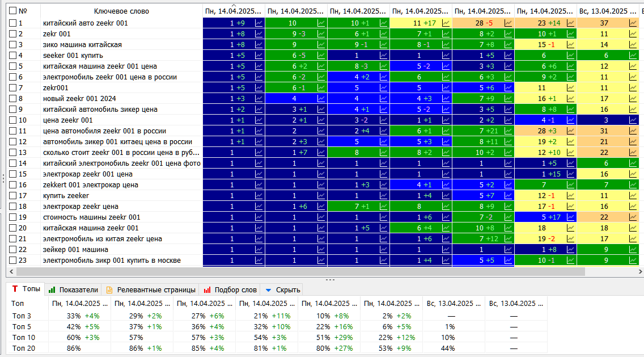The height and width of the screenshot is (357, 644).
Task: Click 'Вс, 13.04.2025' column header in main table
Action: pos(607,11)
